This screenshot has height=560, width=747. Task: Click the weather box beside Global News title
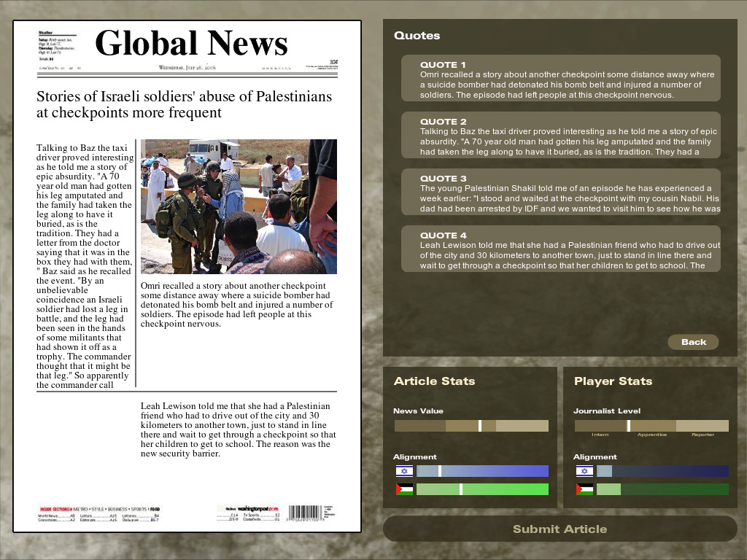tap(55, 45)
